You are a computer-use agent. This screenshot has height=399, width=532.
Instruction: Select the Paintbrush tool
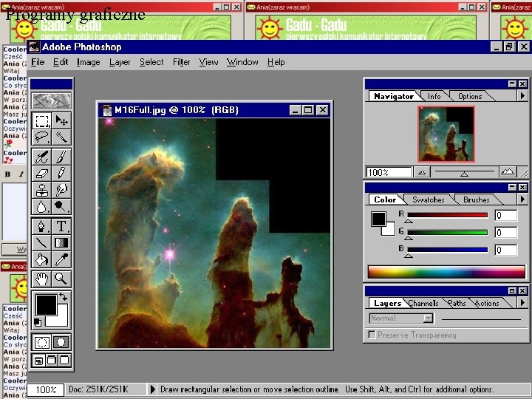(x=61, y=157)
